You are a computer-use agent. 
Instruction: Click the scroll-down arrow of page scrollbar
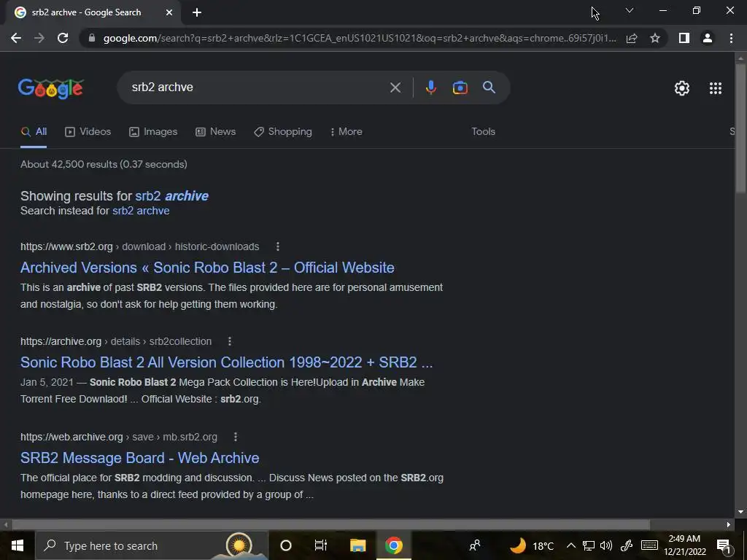(740, 512)
